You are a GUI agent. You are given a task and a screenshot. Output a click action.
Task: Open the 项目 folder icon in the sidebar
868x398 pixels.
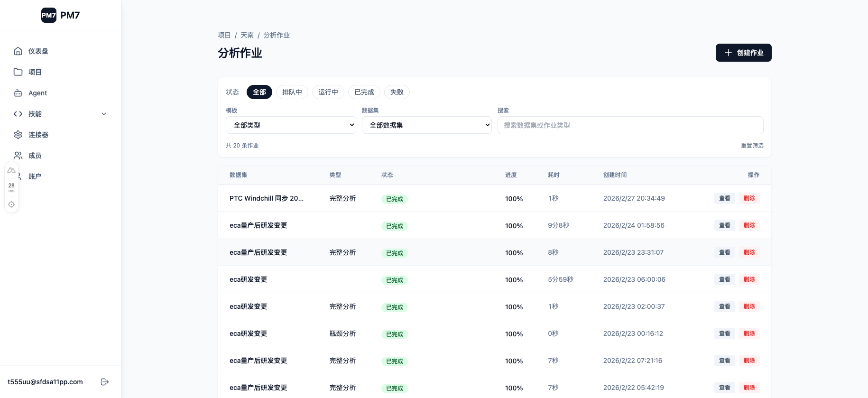[x=18, y=72]
